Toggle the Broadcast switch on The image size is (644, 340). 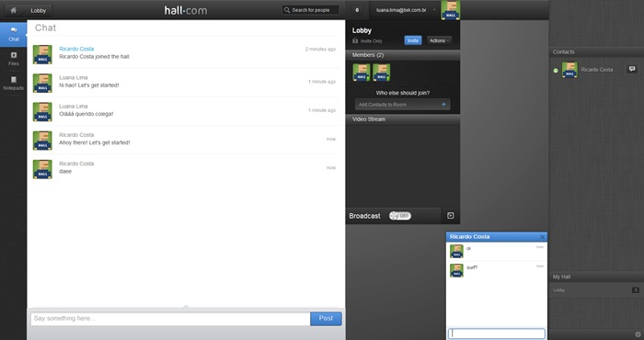[400, 216]
